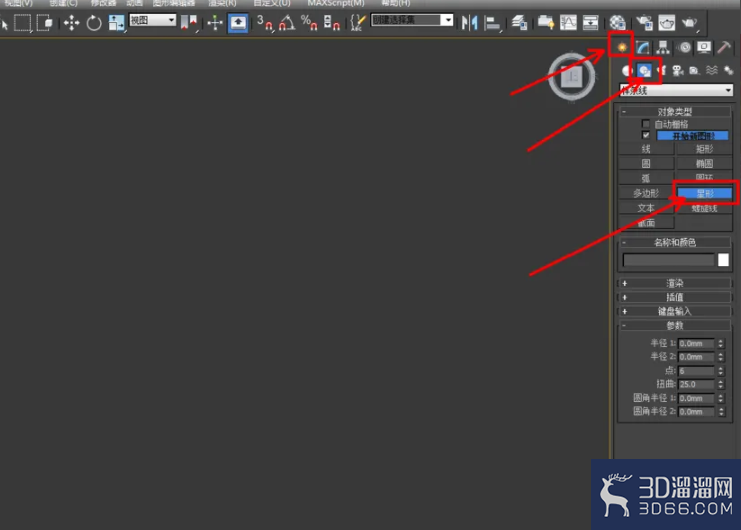Screen dimensions: 741x530
Task: Click the object name input field
Action: pyautogui.click(x=669, y=260)
